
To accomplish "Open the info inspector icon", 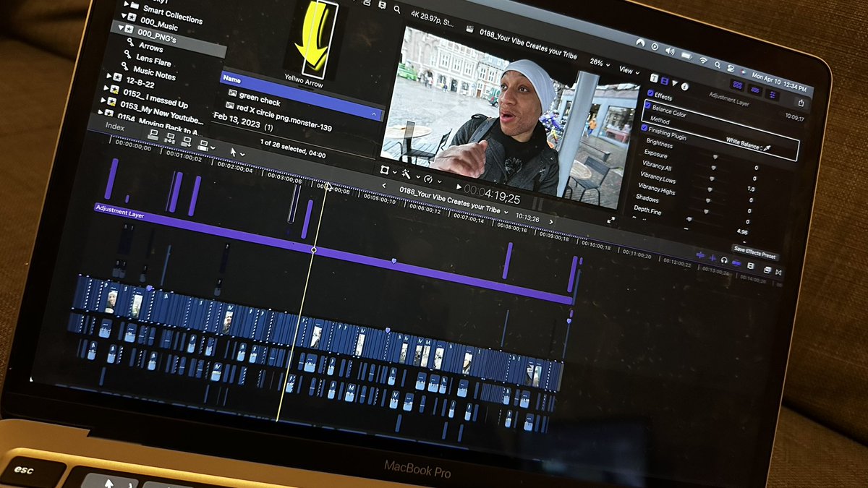I will pos(685,86).
